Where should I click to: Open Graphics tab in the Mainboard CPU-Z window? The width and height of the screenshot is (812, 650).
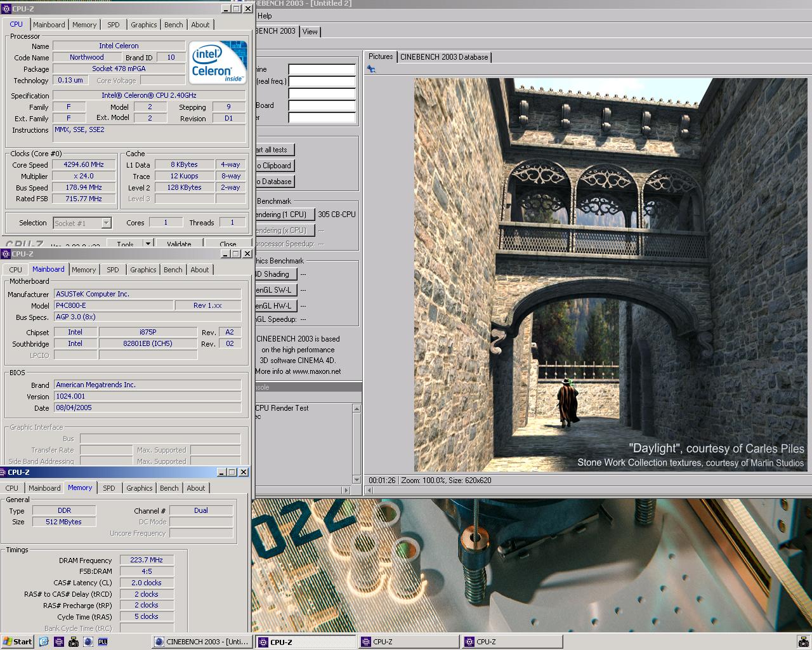(x=143, y=270)
